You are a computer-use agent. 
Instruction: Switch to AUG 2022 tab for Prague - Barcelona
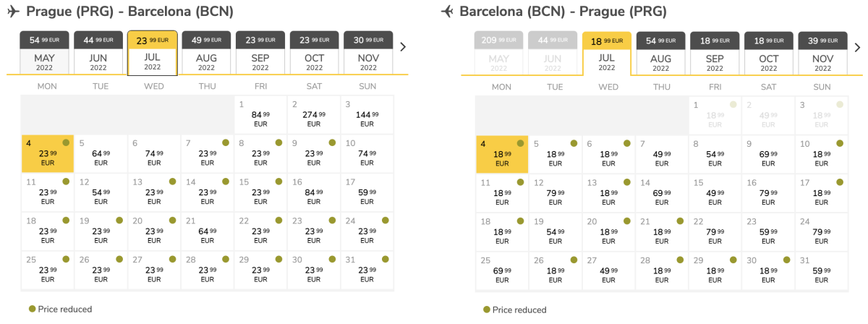tap(206, 54)
